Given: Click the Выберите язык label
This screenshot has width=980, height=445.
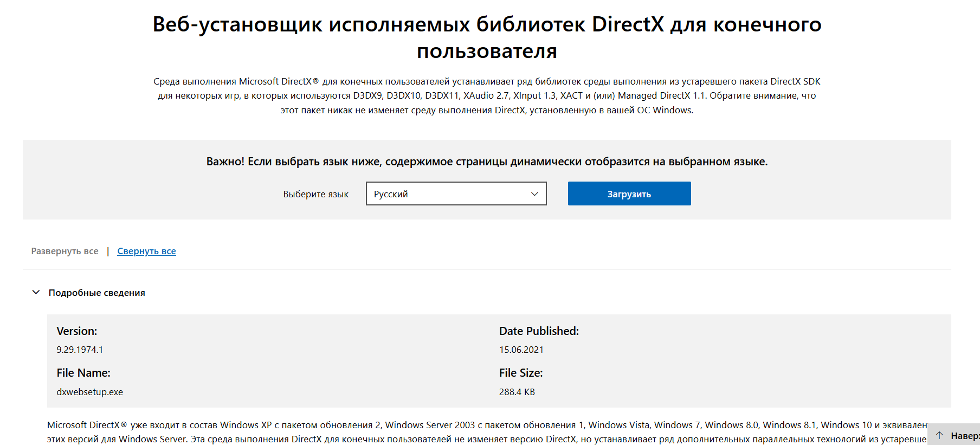Looking at the screenshot, I should click(x=315, y=194).
